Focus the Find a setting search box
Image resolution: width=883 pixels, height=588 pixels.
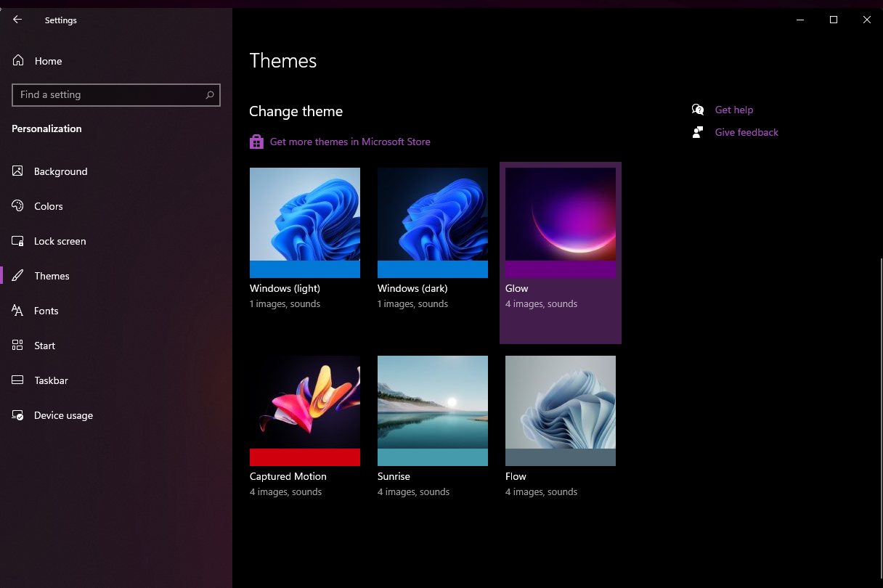point(116,95)
